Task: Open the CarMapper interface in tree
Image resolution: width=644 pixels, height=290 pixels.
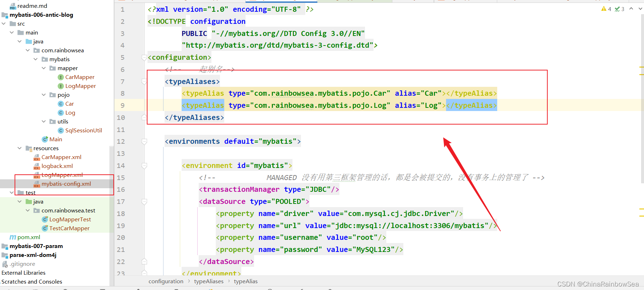Action: (80, 77)
